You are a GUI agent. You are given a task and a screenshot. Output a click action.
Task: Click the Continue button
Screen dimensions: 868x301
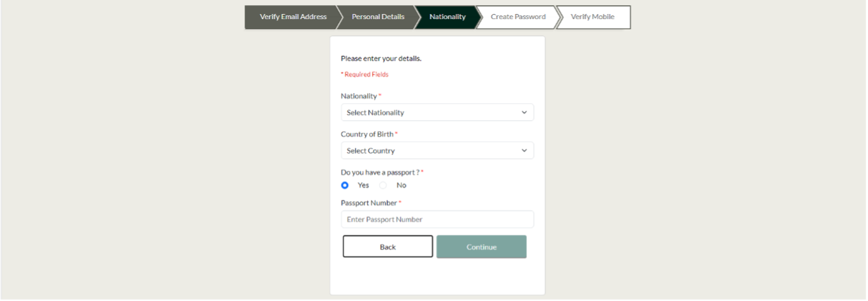point(481,247)
